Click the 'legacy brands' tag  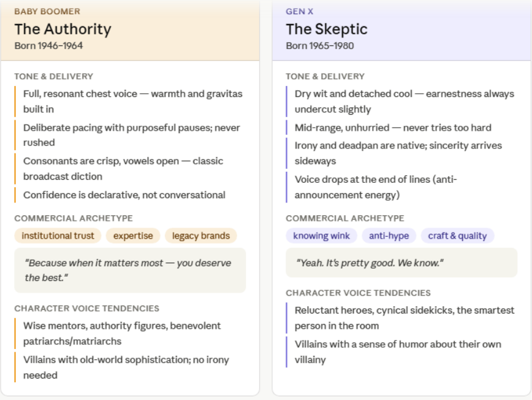click(x=200, y=236)
